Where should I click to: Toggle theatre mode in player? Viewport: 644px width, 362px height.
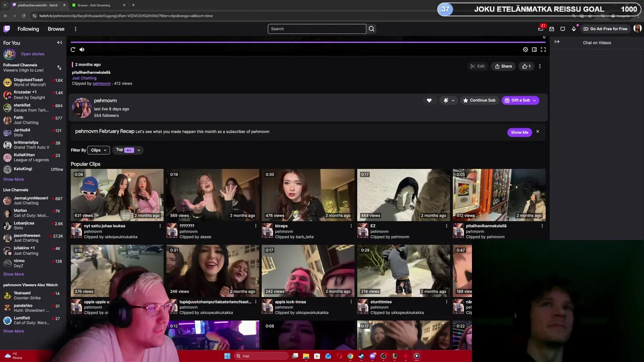(534, 49)
